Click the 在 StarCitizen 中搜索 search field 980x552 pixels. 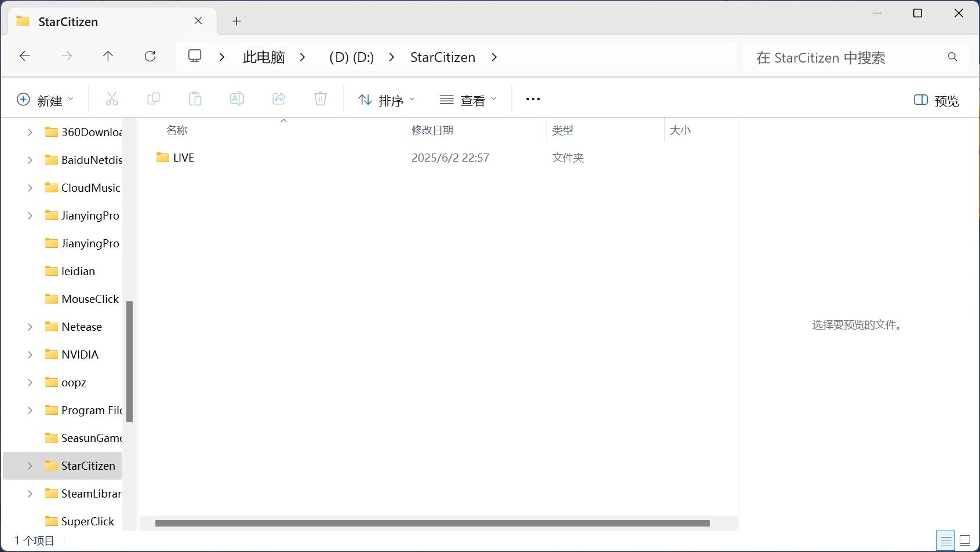tap(855, 57)
